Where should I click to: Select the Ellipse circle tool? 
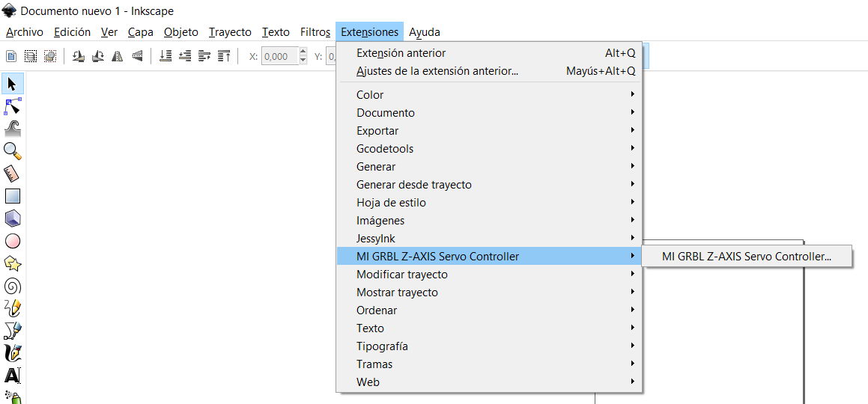coord(13,241)
